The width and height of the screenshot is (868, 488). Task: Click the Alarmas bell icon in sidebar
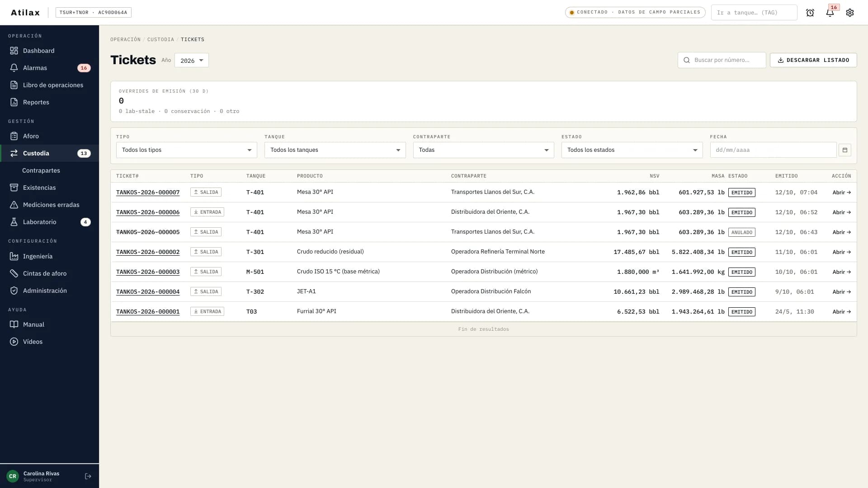[x=14, y=68]
